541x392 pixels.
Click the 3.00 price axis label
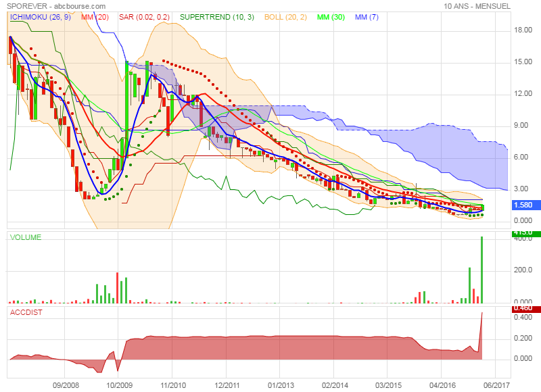click(521, 189)
